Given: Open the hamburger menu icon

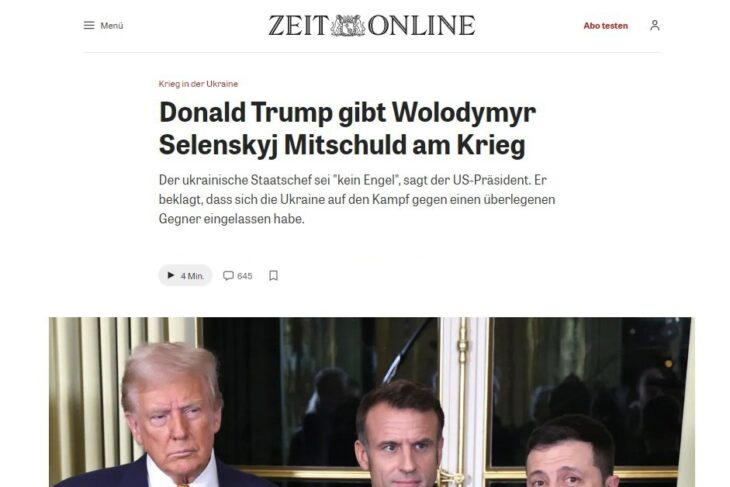Looking at the screenshot, I should (x=89, y=25).
